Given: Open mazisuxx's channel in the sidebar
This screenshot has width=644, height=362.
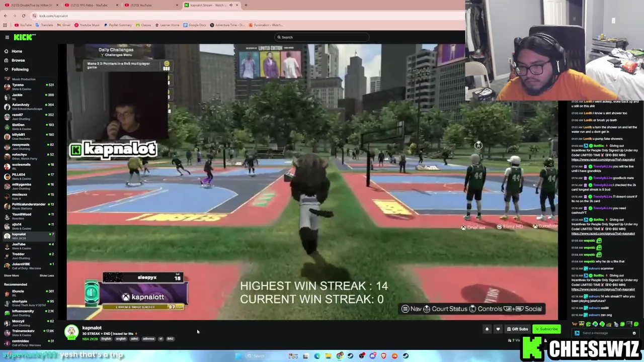Looking at the screenshot, I should coord(28,196).
